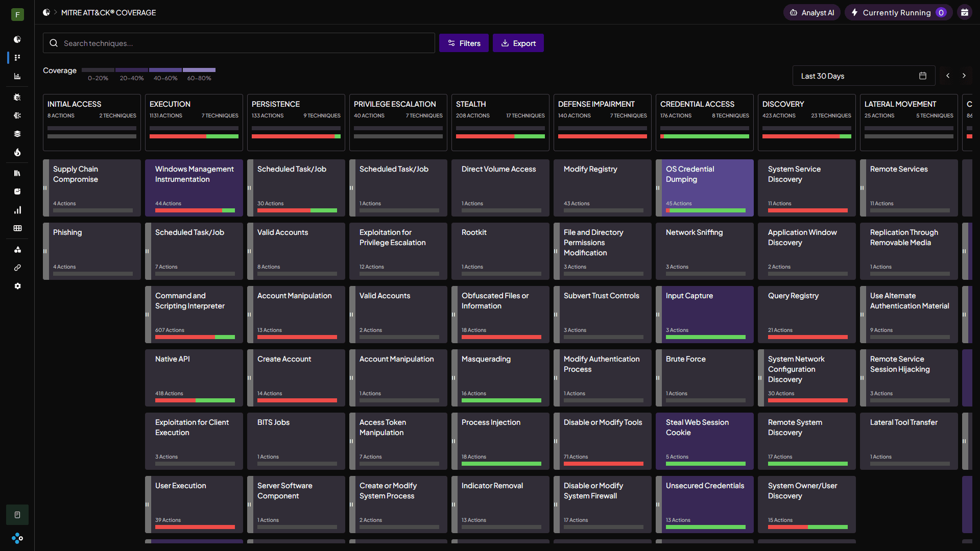Select the Credential Access tactic header
Image resolution: width=980 pixels, height=551 pixels.
705,123
